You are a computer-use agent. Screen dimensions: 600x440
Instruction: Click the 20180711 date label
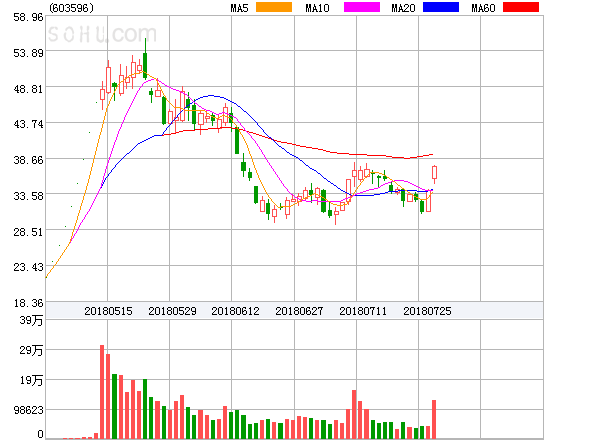[363, 311]
